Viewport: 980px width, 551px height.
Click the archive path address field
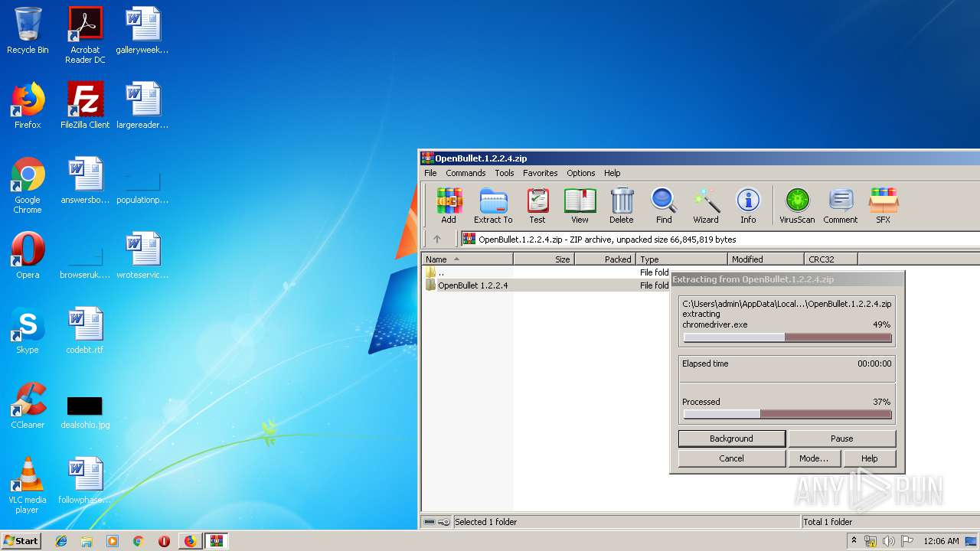[720, 240]
